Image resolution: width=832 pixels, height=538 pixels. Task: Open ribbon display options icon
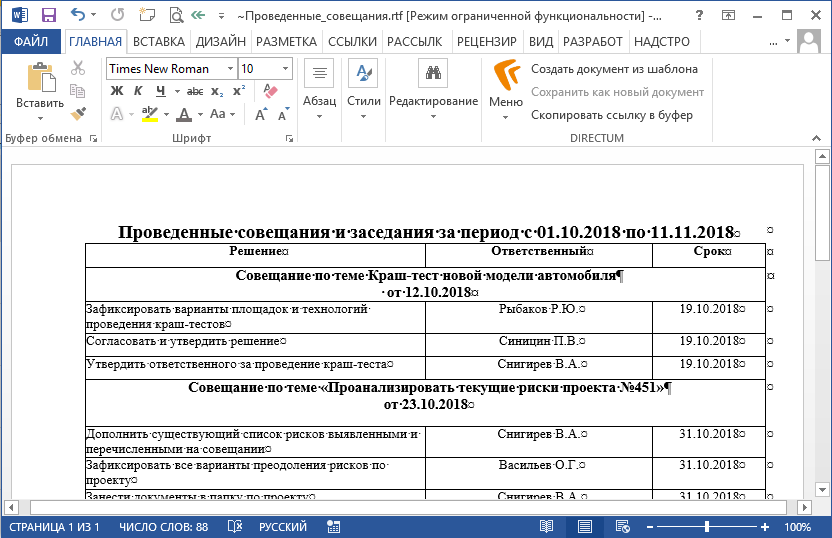[729, 15]
